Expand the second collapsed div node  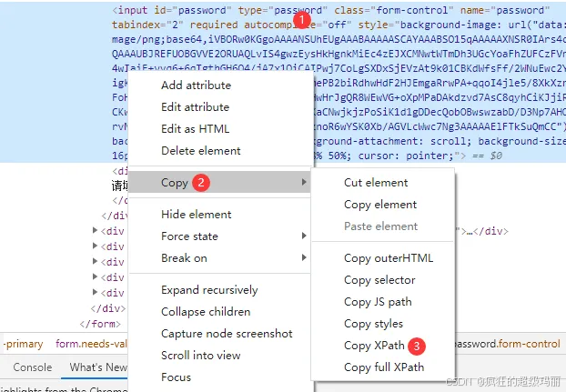click(x=95, y=246)
